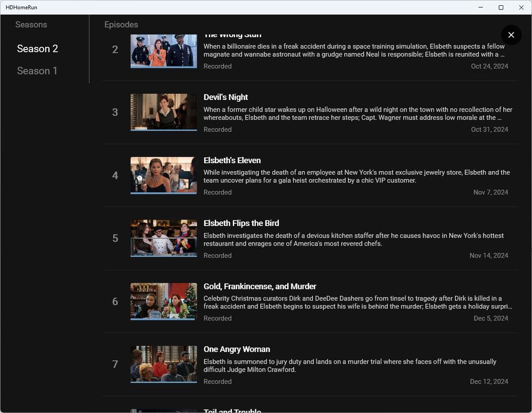This screenshot has height=413, width=532.
Task: Click the episode number 2
Action: [115, 49]
